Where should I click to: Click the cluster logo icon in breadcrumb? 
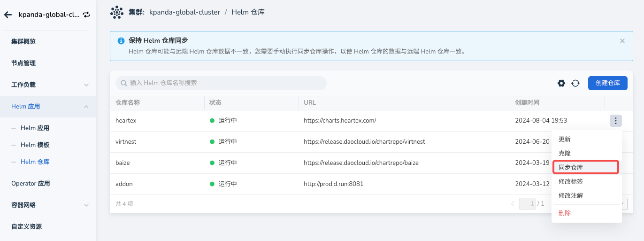tap(116, 12)
